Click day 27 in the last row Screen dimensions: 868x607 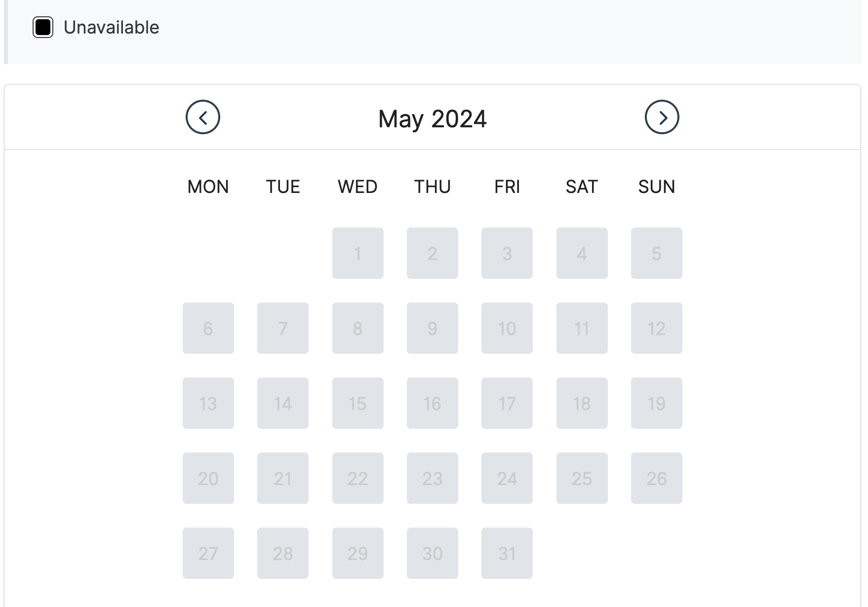(x=208, y=553)
